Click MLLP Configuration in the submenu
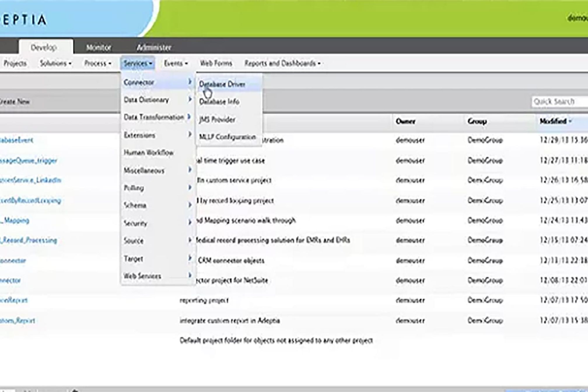The image size is (588, 392). 228,137
